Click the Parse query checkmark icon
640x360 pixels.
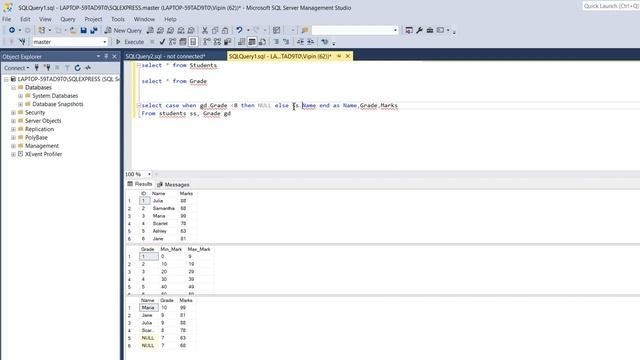coord(162,42)
